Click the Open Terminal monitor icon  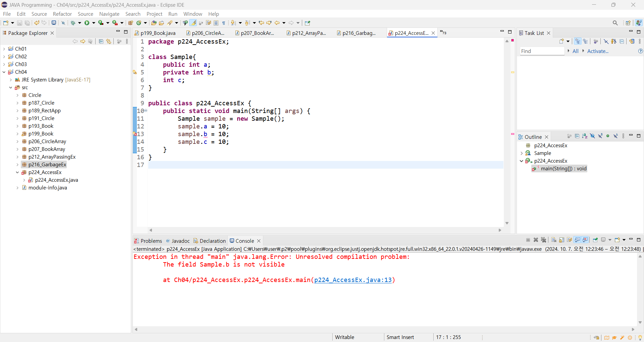coord(54,23)
